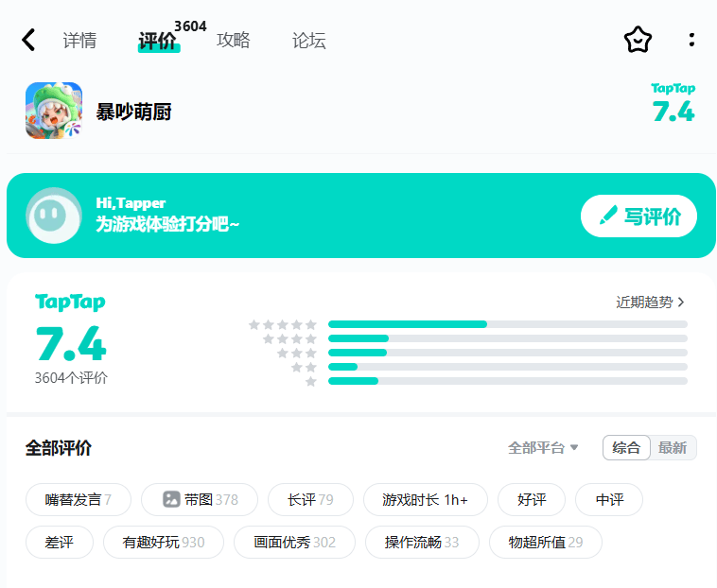Open 近期趋势 recent trends link

(x=650, y=302)
